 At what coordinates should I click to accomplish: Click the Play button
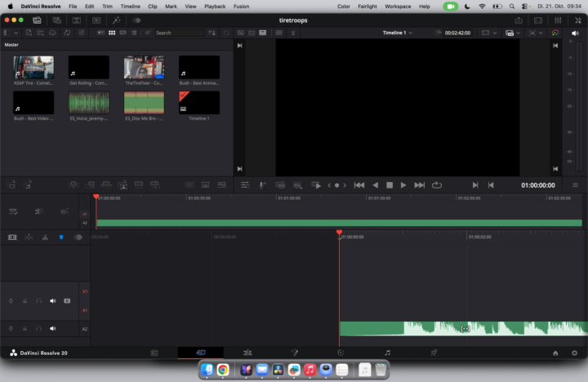(403, 185)
